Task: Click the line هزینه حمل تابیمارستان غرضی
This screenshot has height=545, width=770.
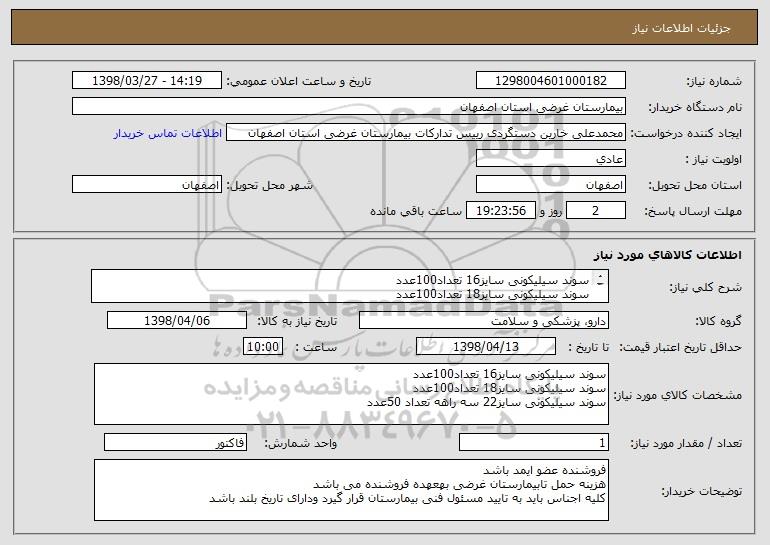Action: click(x=459, y=485)
